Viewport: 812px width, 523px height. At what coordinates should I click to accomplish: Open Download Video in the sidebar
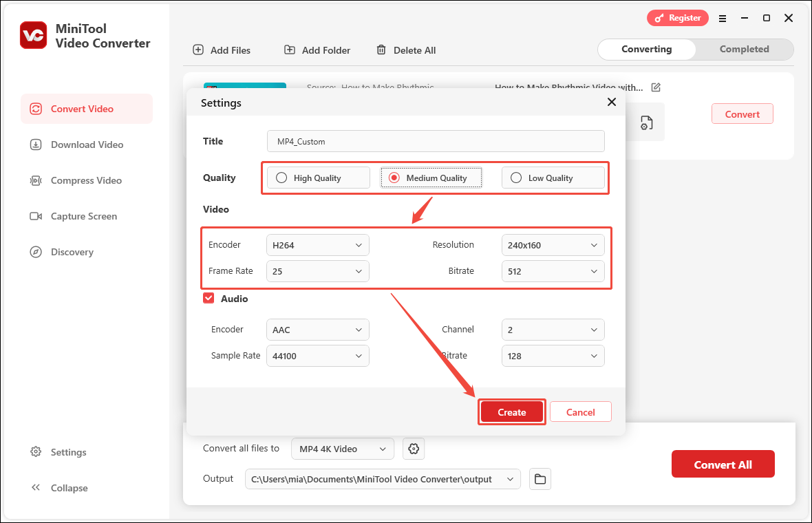(87, 145)
